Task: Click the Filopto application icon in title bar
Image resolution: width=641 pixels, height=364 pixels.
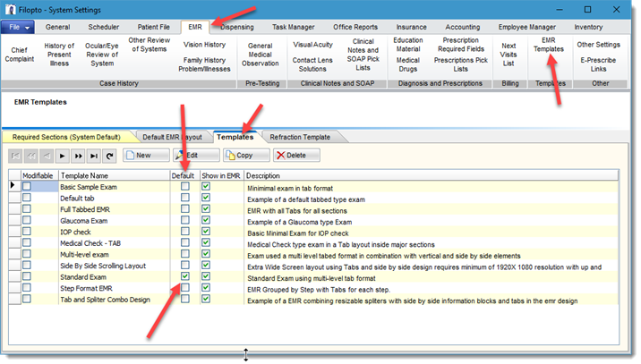Action: pos(10,10)
